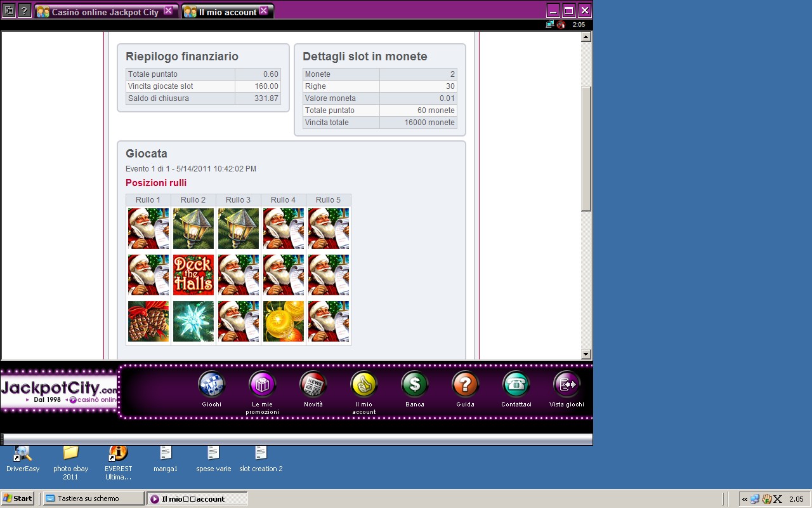Open Il mio account thumbs-up icon
The image size is (812, 508).
[363, 384]
